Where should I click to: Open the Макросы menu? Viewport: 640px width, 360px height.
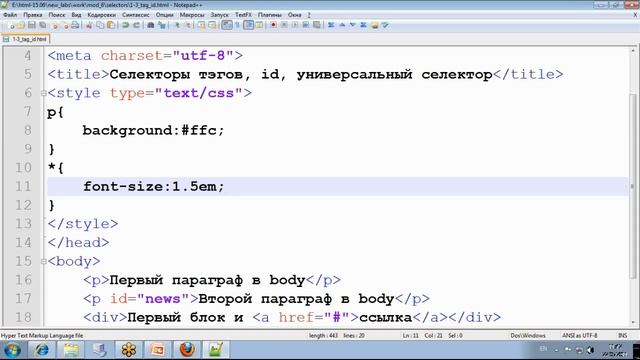click(192, 15)
